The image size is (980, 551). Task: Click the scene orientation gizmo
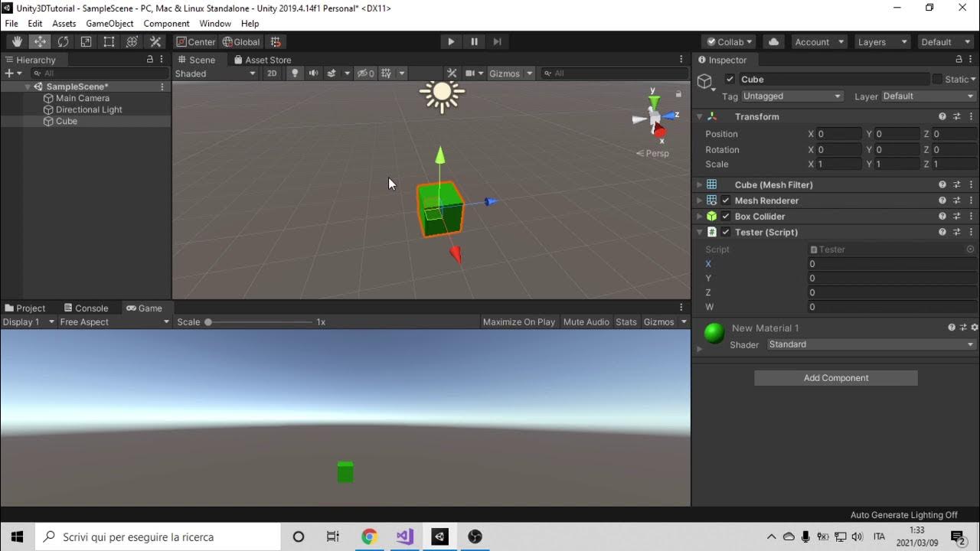(655, 118)
